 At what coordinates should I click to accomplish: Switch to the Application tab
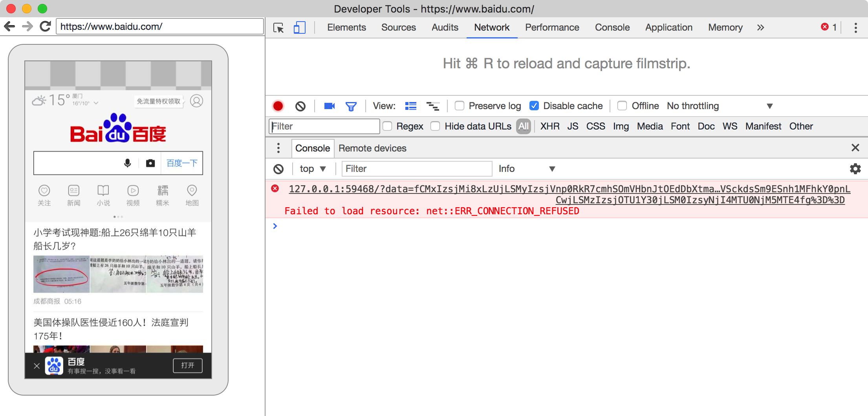click(668, 27)
